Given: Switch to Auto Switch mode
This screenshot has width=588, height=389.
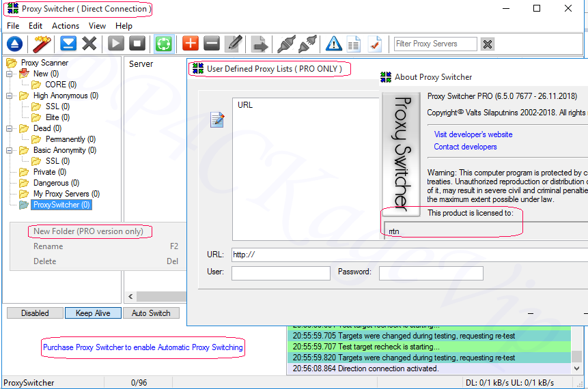Looking at the screenshot, I should pos(151,313).
